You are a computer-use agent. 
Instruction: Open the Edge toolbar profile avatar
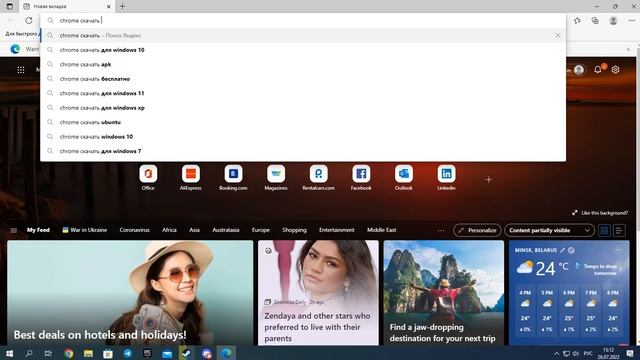coord(613,20)
